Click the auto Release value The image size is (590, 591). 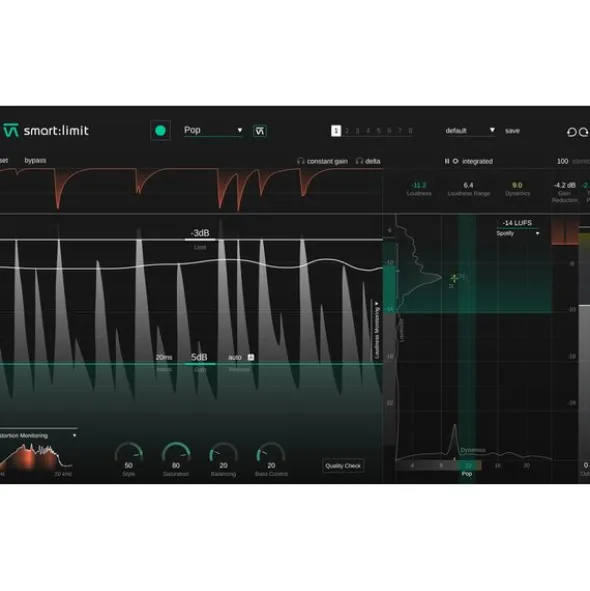pos(234,357)
